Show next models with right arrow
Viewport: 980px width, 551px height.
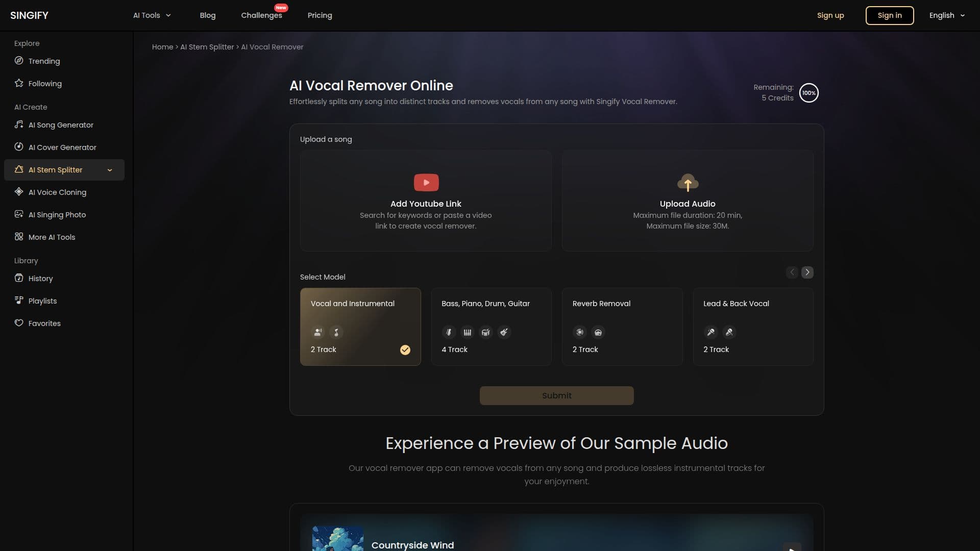click(807, 272)
